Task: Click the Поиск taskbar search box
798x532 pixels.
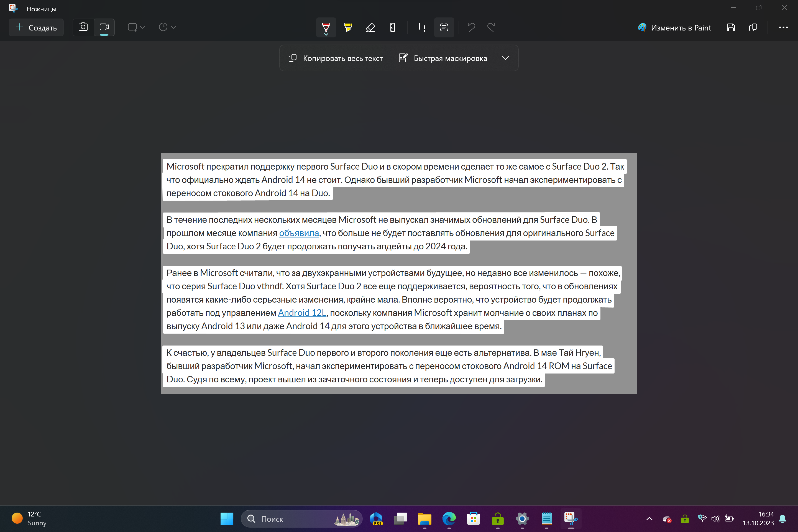Action: tap(302, 519)
